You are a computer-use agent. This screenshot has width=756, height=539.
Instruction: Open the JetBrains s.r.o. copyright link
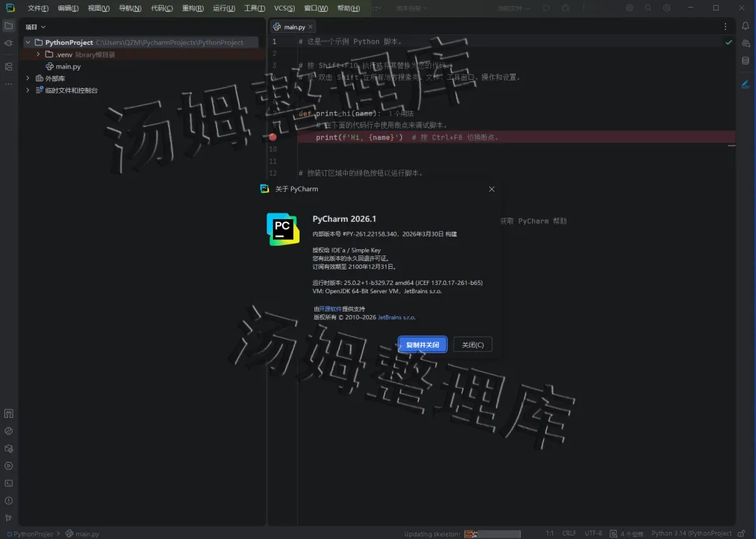click(396, 318)
